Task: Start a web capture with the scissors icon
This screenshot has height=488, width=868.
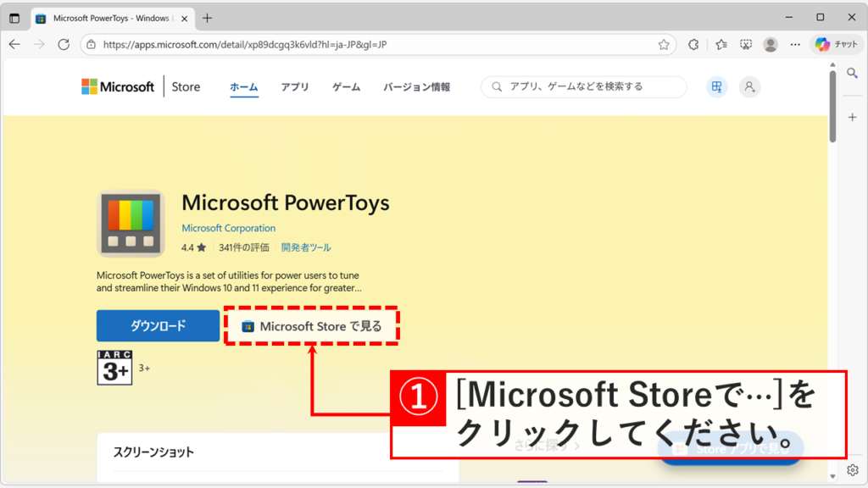Action: [x=744, y=44]
